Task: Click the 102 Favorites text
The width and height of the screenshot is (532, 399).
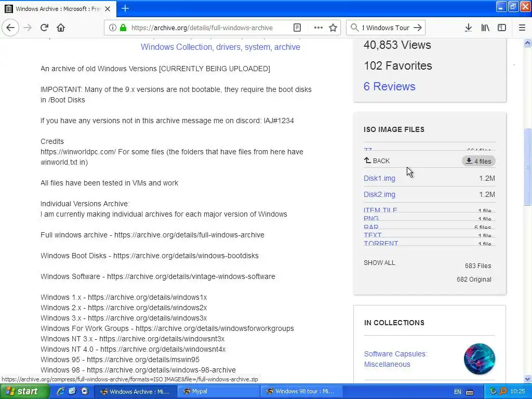Action: coord(397,65)
